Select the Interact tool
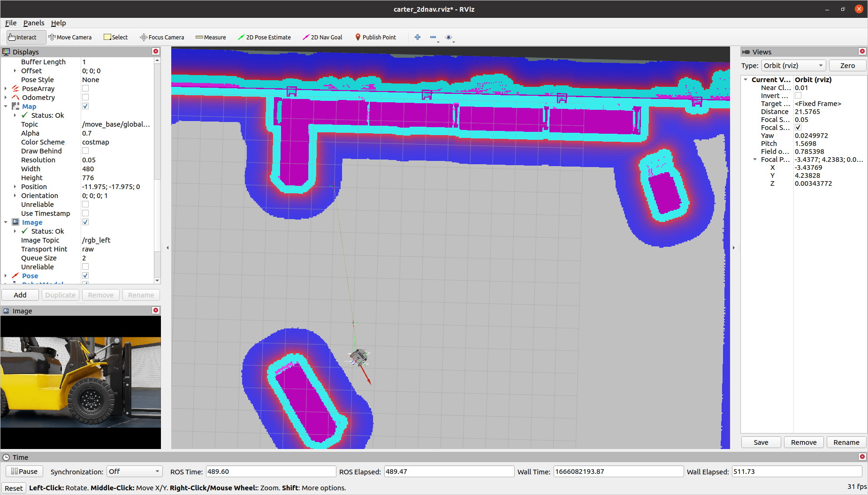The height and width of the screenshot is (495, 868). coord(26,37)
